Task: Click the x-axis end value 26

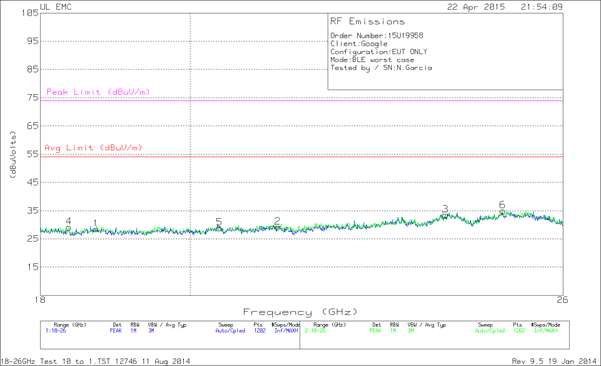Action: tap(562, 300)
